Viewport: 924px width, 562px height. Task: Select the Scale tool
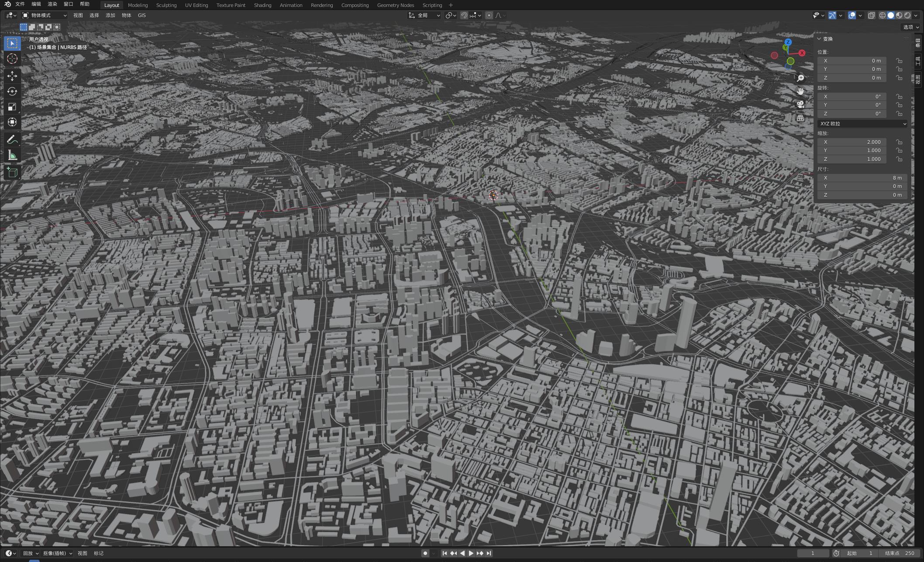pyautogui.click(x=12, y=107)
